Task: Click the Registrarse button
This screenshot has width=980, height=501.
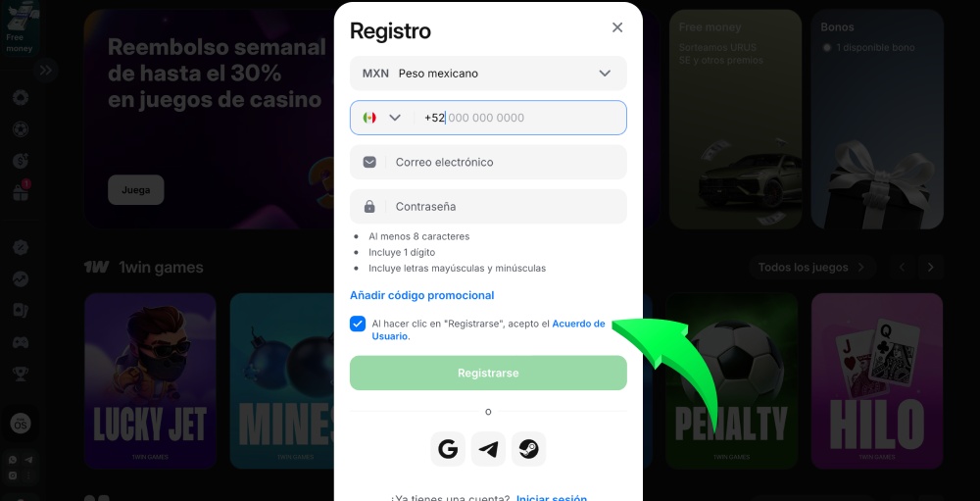Action: (x=488, y=373)
